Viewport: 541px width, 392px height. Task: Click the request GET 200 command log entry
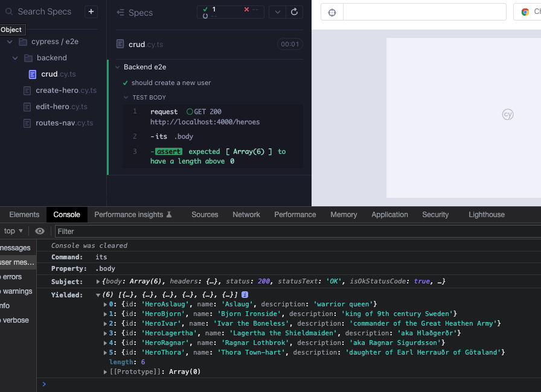pyautogui.click(x=213, y=117)
